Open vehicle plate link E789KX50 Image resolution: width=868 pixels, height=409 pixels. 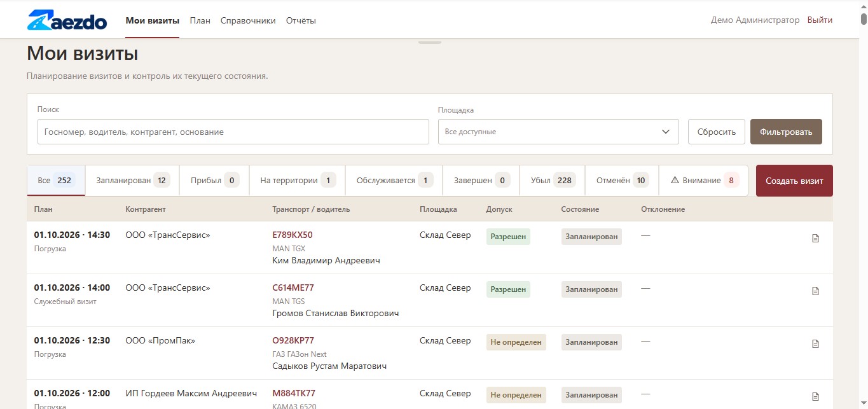tap(293, 235)
